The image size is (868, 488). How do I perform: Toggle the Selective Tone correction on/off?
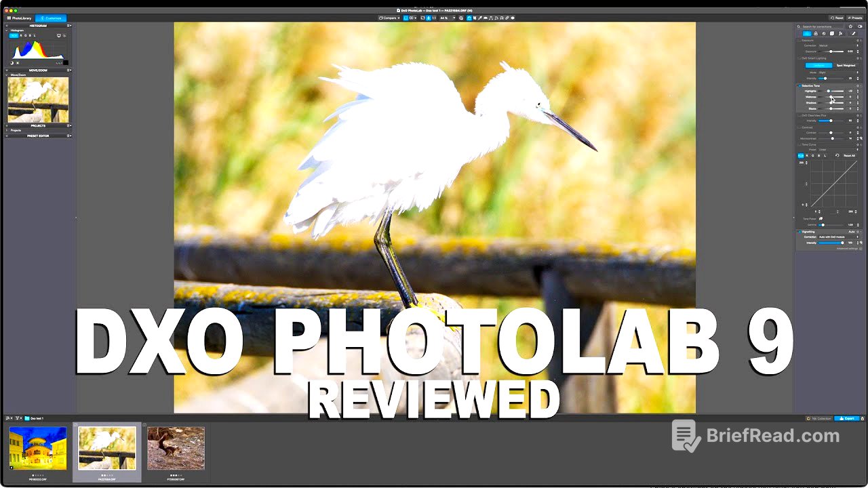click(x=800, y=86)
